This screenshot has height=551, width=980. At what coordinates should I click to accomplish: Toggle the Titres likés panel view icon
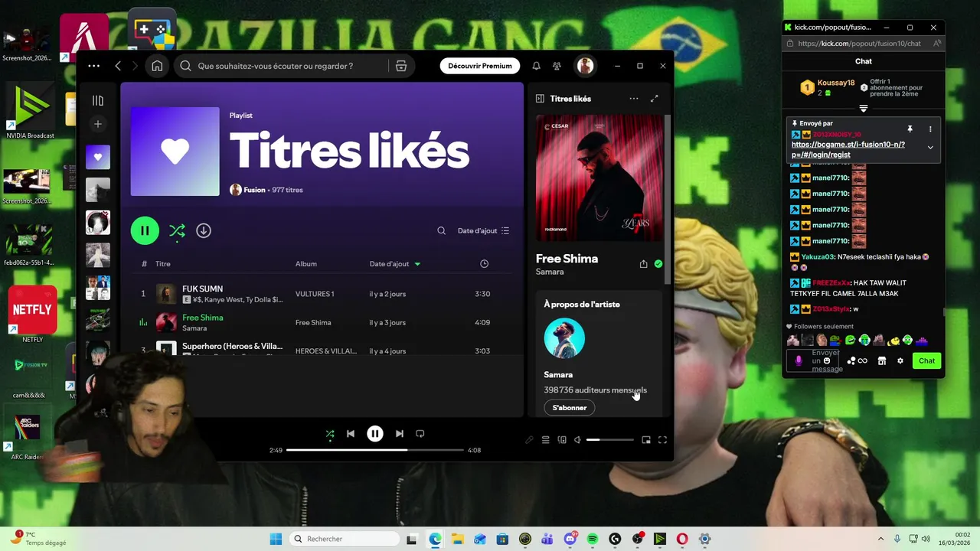click(x=540, y=99)
